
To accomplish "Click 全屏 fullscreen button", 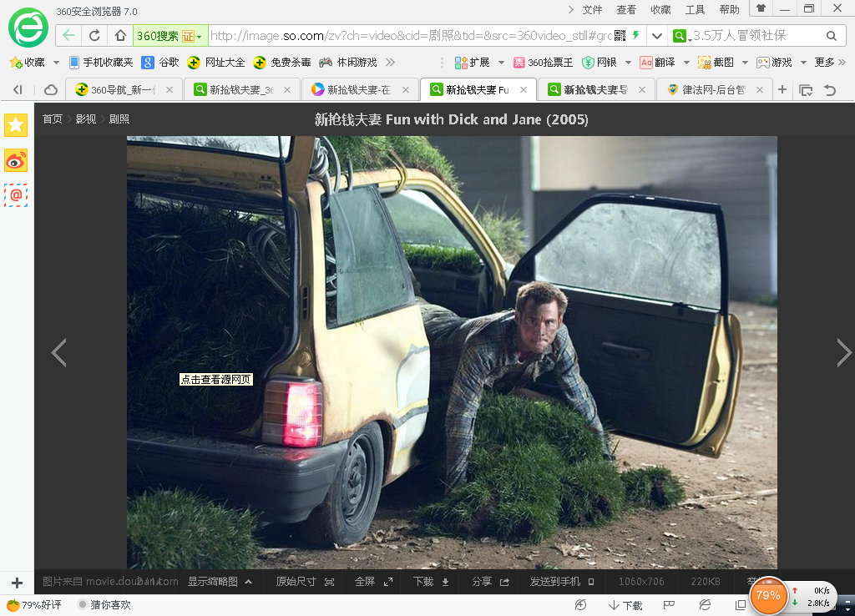I will (373, 582).
